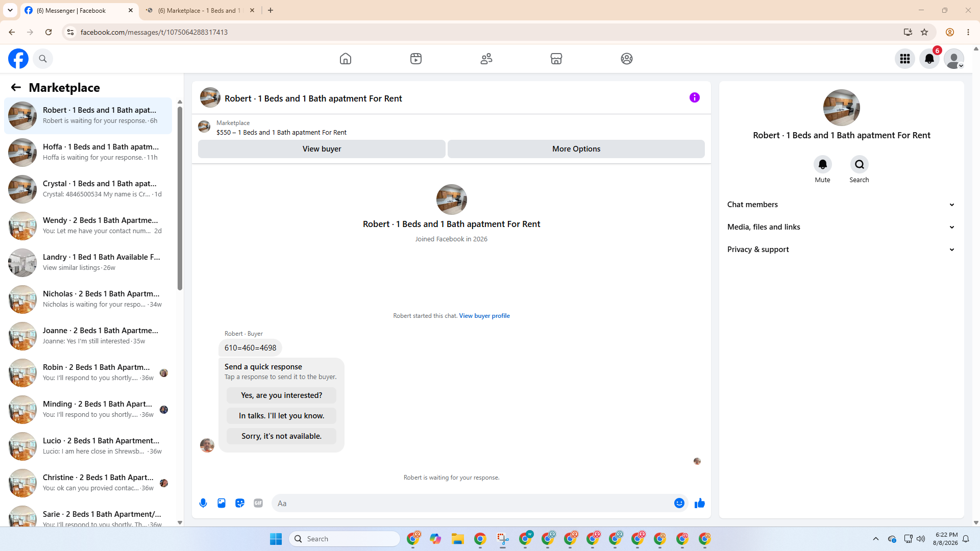Open the Lucio conversation
This screenshot has height=551, width=980.
(x=88, y=446)
